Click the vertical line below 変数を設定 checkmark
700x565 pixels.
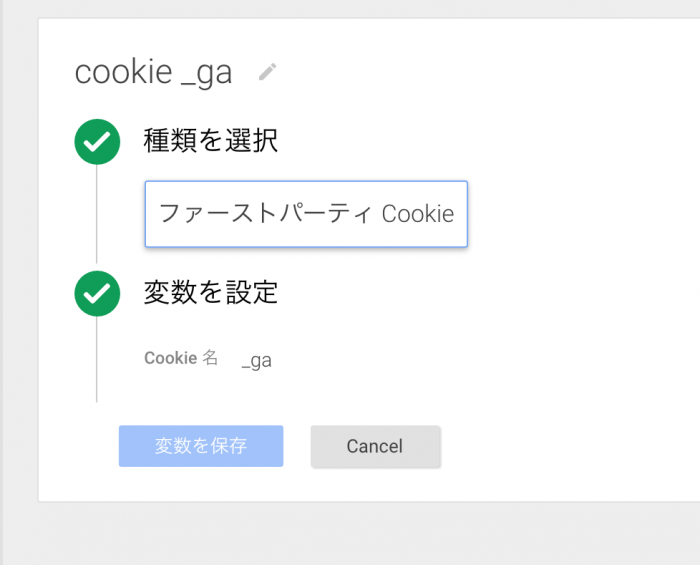[97, 360]
